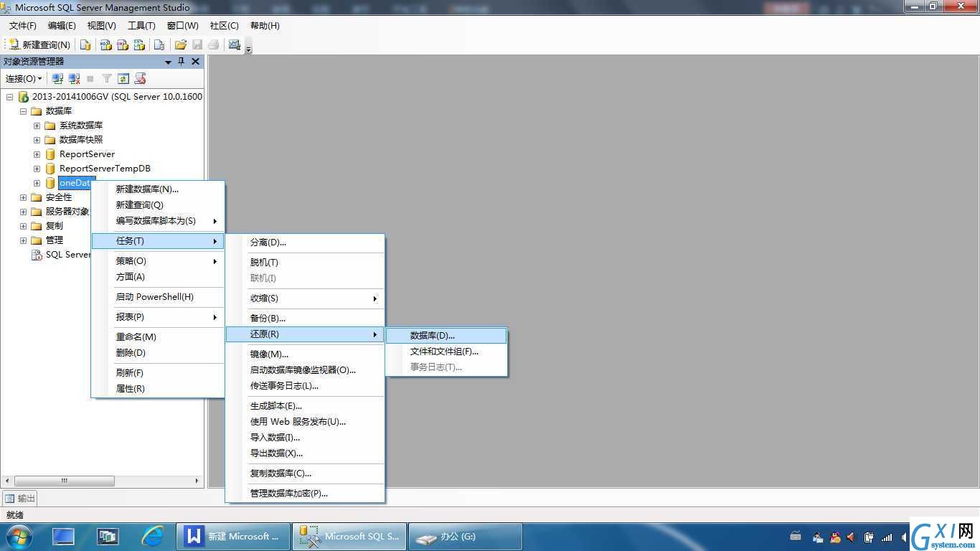This screenshot has width=980, height=551.
Task: Open the toolbar options overflow arrow
Action: pyautogui.click(x=248, y=48)
